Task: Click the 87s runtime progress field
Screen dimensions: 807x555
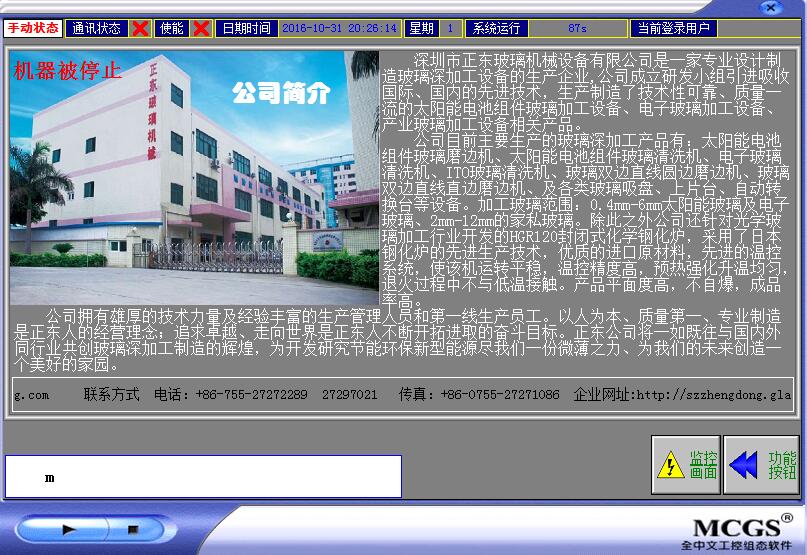Action: 577,28
